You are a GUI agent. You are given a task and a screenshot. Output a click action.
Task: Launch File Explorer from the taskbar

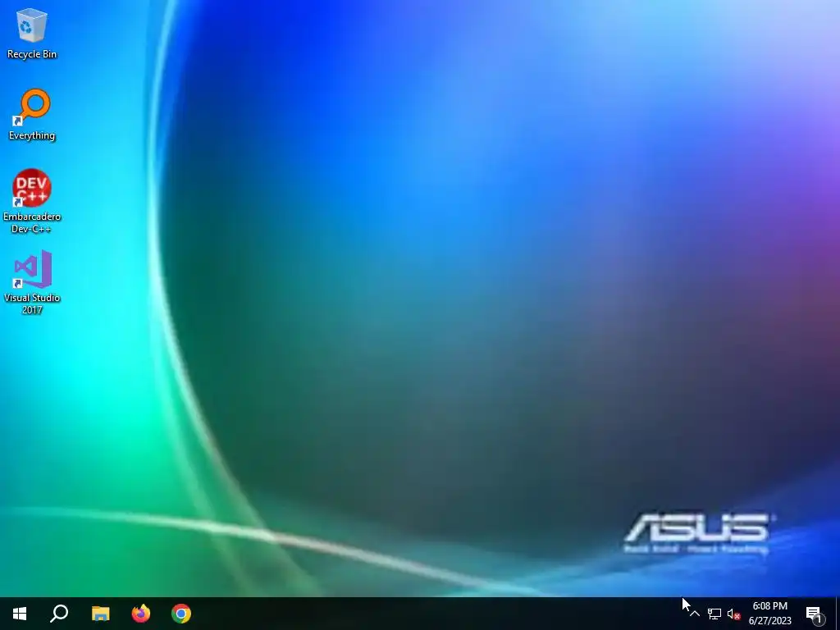tap(100, 614)
